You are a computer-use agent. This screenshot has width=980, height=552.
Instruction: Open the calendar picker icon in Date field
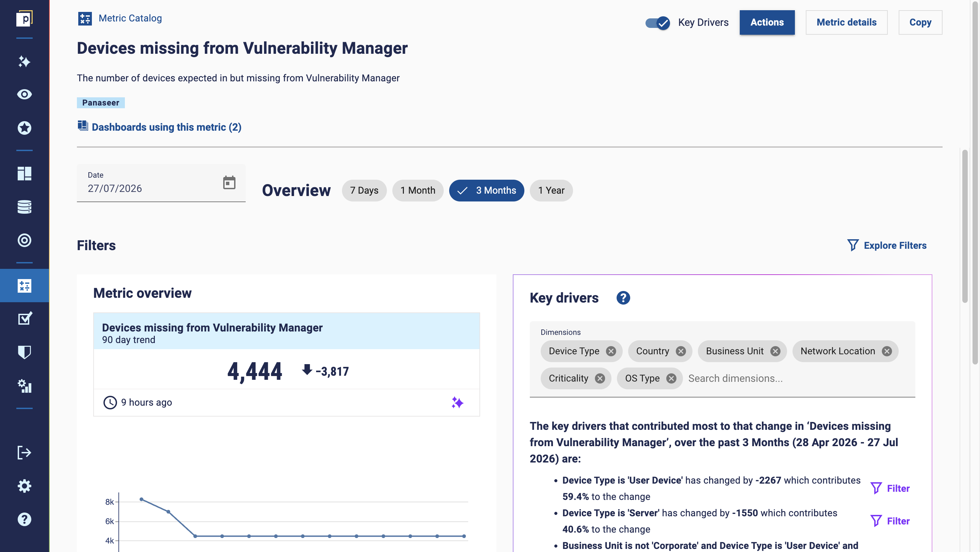click(x=229, y=183)
